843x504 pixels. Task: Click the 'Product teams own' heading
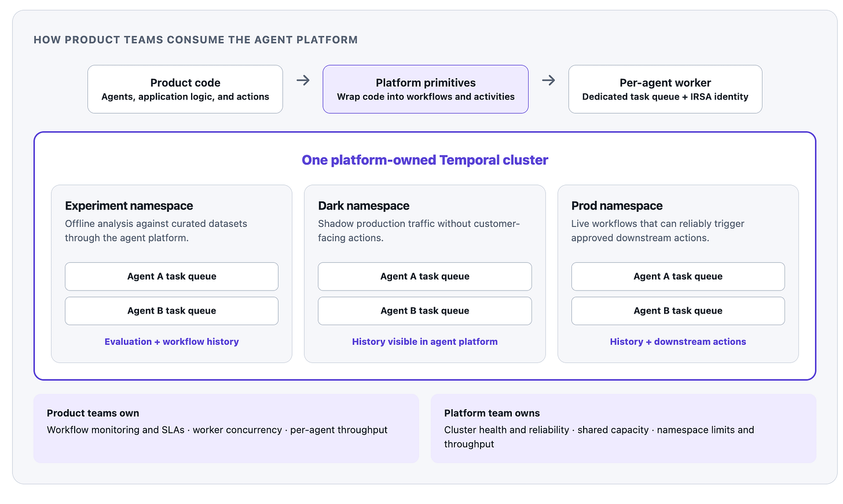(93, 413)
